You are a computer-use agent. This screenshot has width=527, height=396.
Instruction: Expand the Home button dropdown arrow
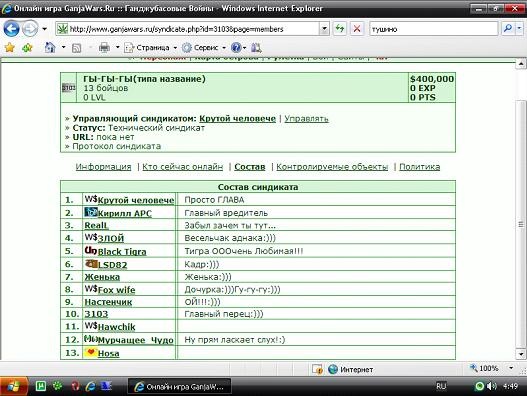coord(63,47)
